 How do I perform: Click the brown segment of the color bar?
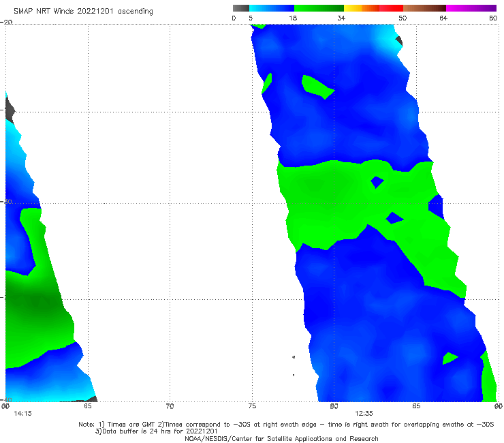tap(424, 8)
